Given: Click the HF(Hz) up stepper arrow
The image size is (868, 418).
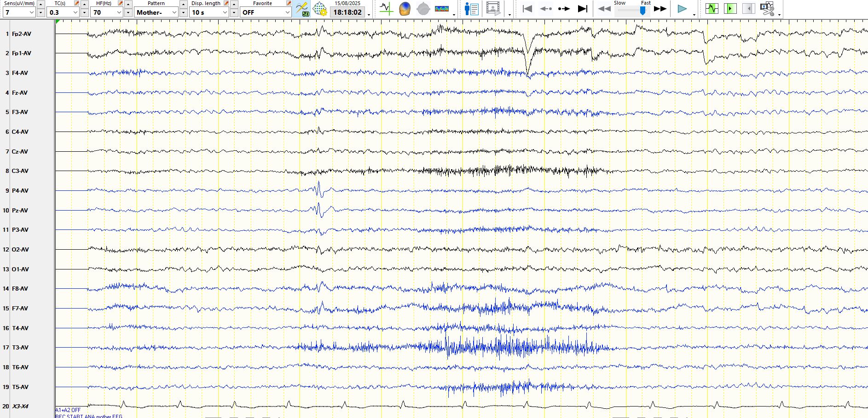Looking at the screenshot, I should 128,4.
